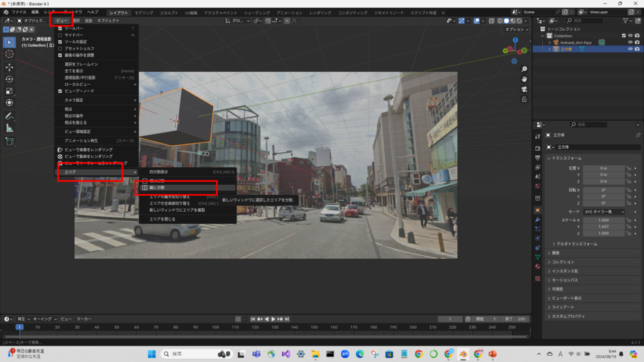Image resolution: width=644 pixels, height=362 pixels.
Task: Click エリアを閉じる in the submenu
Action: 162,219
